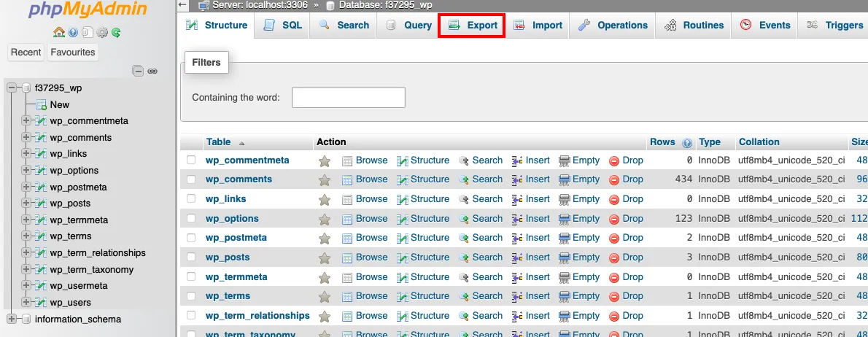The width and height of the screenshot is (868, 337).
Task: Check the wp_comments row checkbox
Action: (191, 179)
